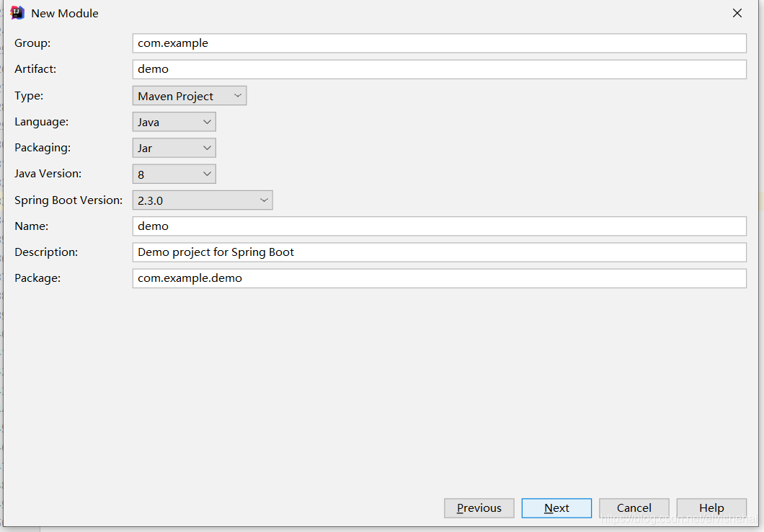Open the Language dropdown showing Java
764x532 pixels.
pos(174,122)
